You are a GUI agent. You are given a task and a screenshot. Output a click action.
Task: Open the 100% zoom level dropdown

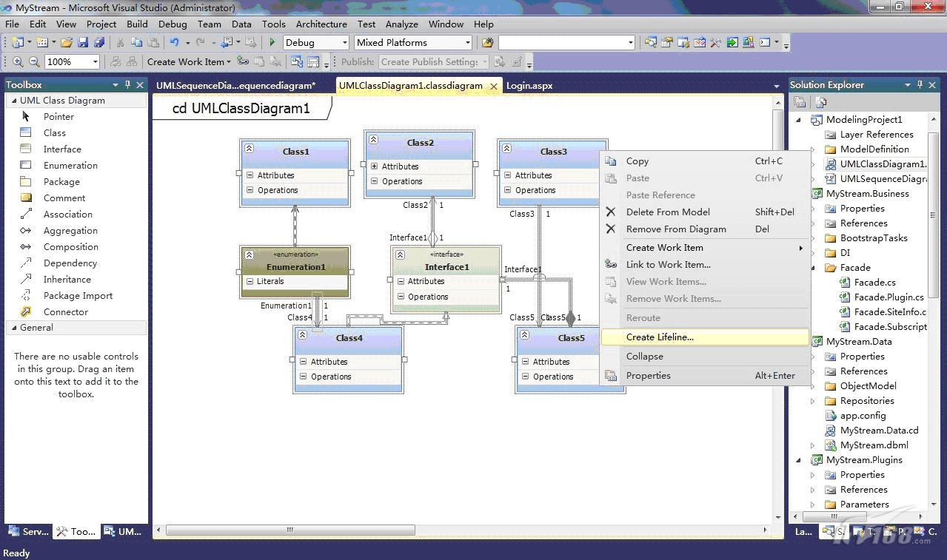click(x=95, y=62)
